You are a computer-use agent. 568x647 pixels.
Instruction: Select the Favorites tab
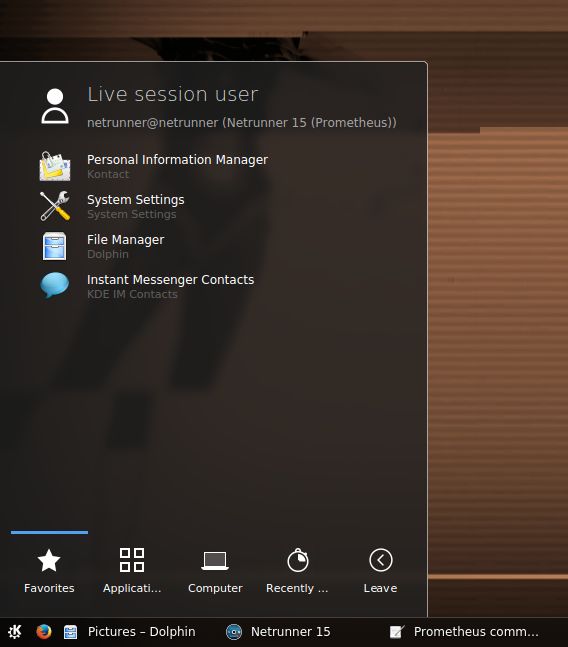[49, 571]
